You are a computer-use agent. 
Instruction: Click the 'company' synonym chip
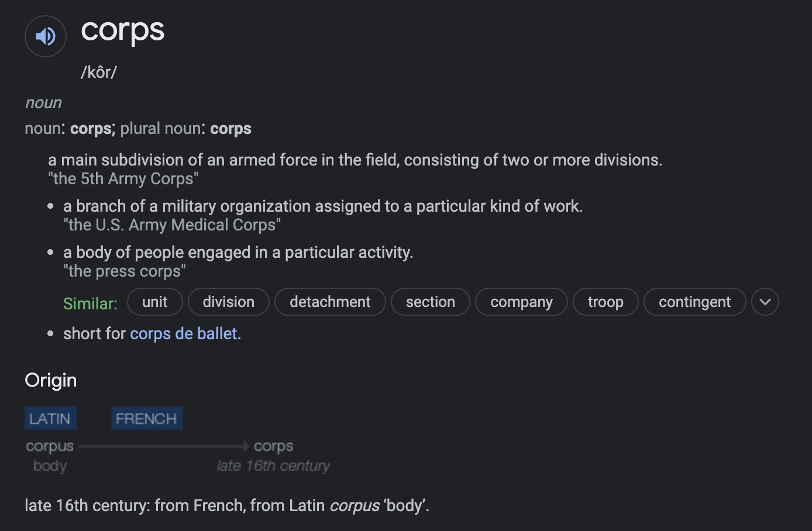pyautogui.click(x=521, y=302)
